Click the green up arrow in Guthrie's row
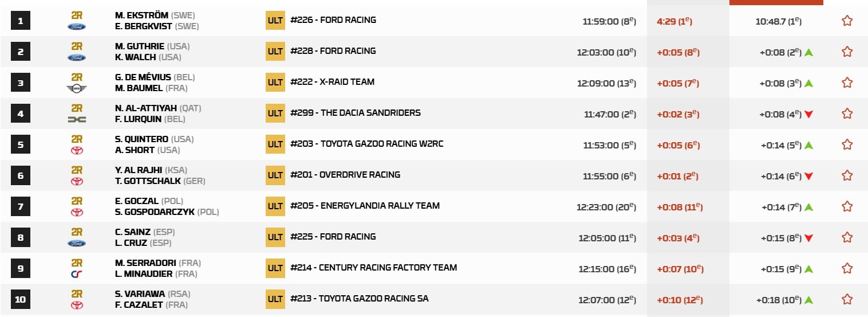 pos(808,52)
